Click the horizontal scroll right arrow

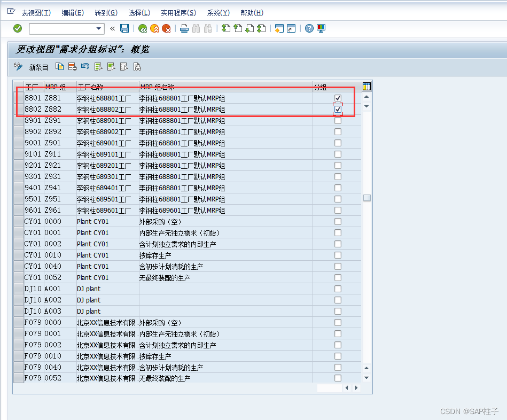(356, 387)
